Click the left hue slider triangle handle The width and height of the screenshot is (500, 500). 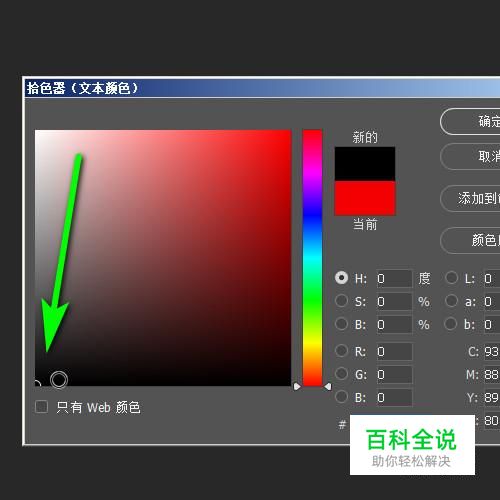(297, 386)
